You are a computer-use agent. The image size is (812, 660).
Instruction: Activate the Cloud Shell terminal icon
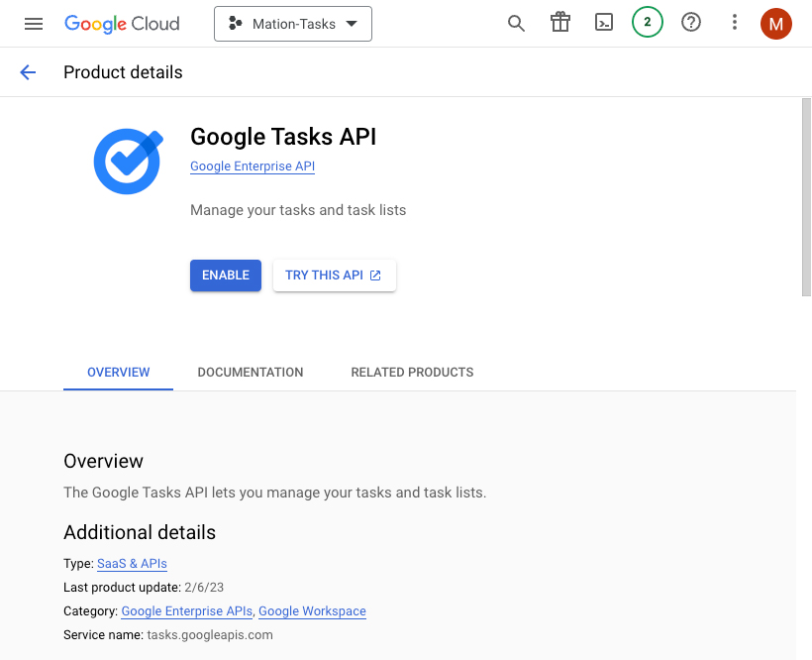604,23
